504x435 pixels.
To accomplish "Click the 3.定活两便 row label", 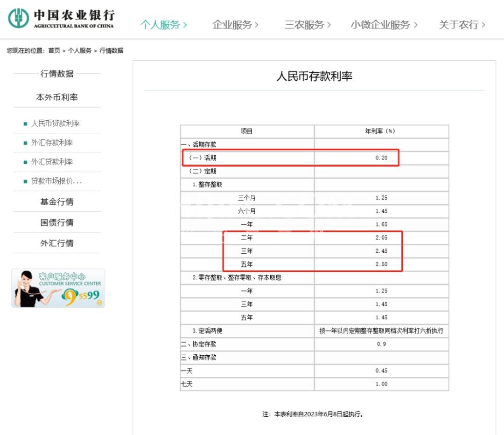I will (207, 331).
